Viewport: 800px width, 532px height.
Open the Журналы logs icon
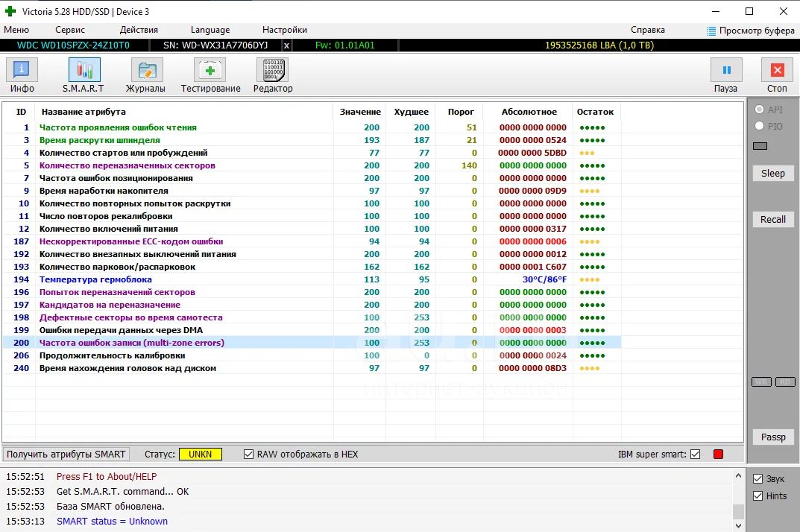(x=147, y=70)
